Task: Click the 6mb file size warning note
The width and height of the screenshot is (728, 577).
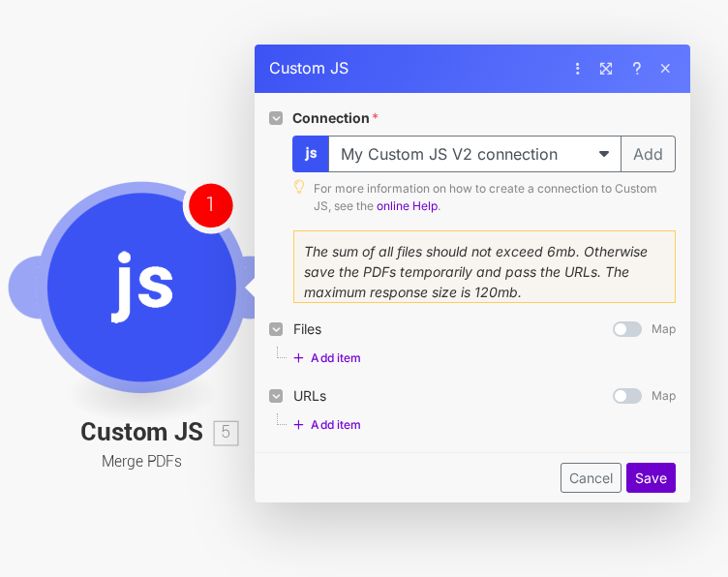Action: pyautogui.click(x=484, y=267)
